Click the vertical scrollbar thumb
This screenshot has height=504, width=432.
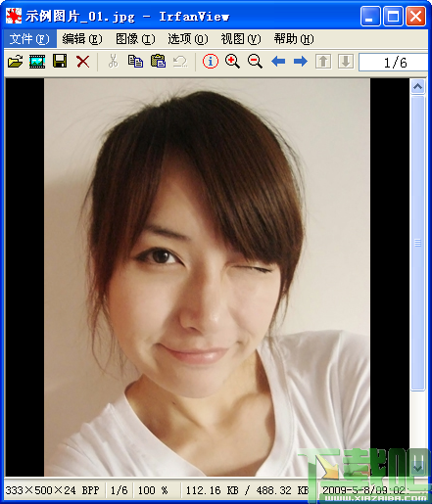click(x=417, y=243)
